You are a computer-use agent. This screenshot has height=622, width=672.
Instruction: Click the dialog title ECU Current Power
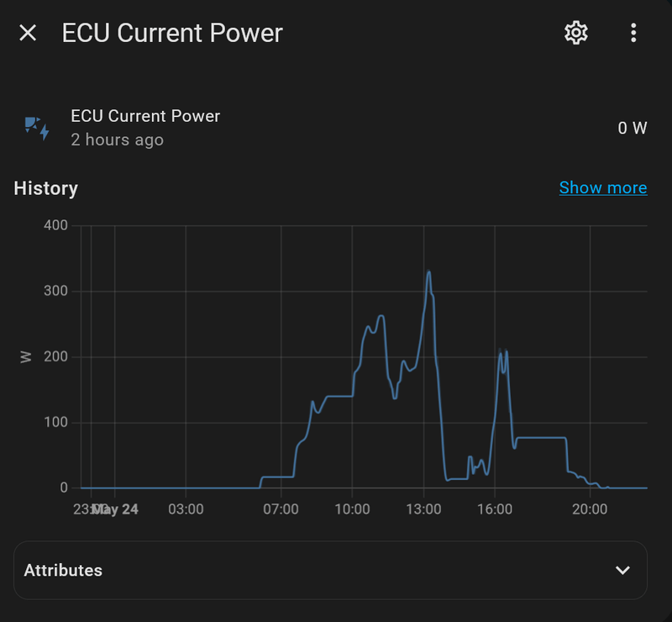tap(172, 33)
